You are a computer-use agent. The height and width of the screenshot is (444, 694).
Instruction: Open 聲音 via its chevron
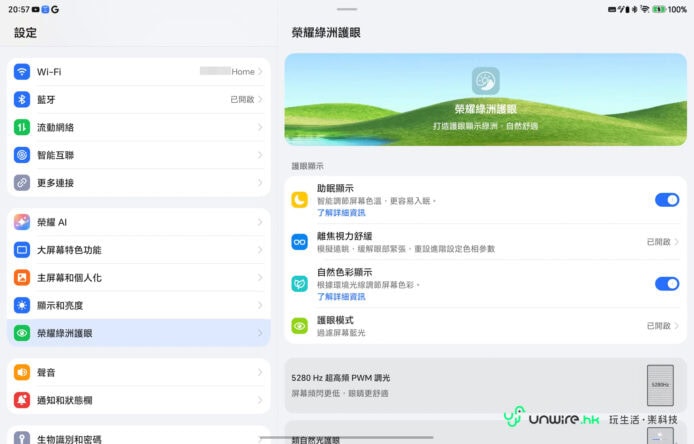[x=260, y=372]
